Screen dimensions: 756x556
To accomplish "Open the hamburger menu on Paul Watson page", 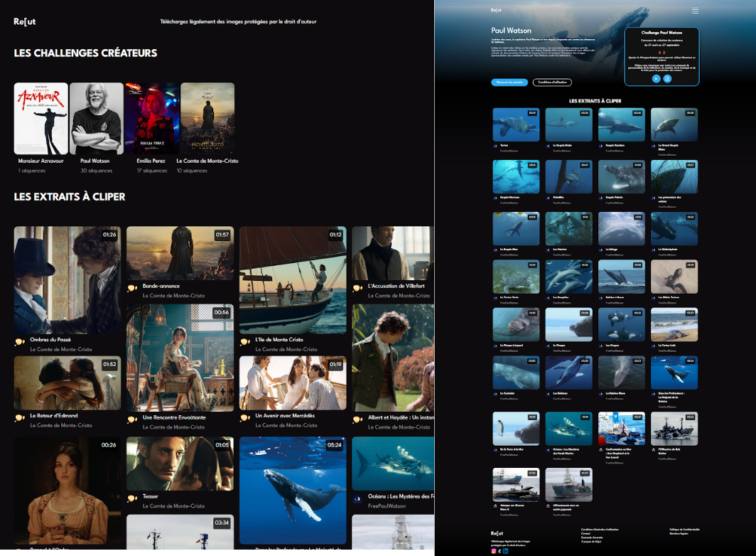I will (x=695, y=11).
